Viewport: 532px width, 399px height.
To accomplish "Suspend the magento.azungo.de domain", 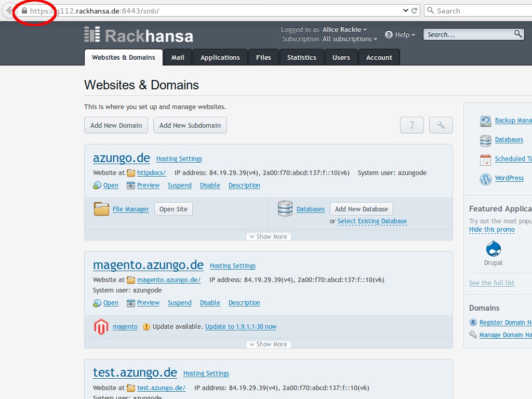I will tap(179, 303).
